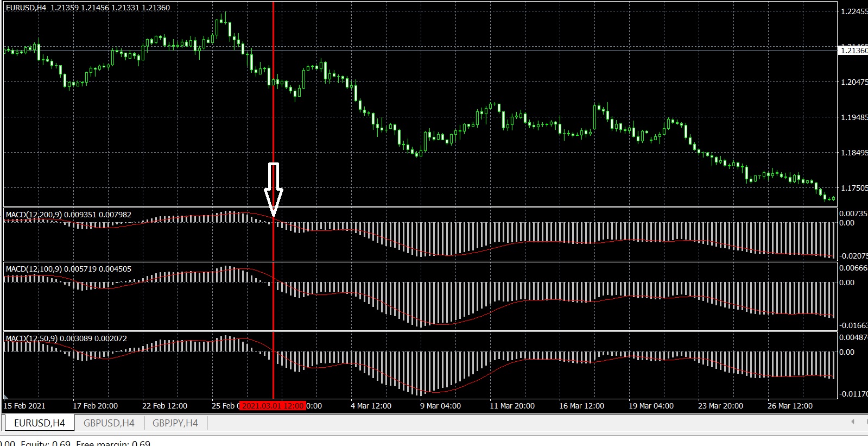Viewport: 868px width, 446px height.
Task: Click the 16 Mar 12:00 time axis label
Action: click(x=581, y=406)
